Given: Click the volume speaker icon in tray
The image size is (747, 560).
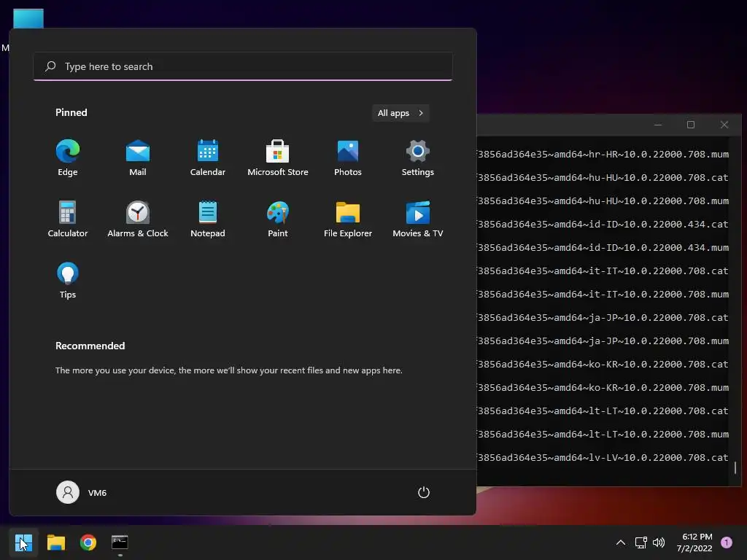Looking at the screenshot, I should point(659,542).
